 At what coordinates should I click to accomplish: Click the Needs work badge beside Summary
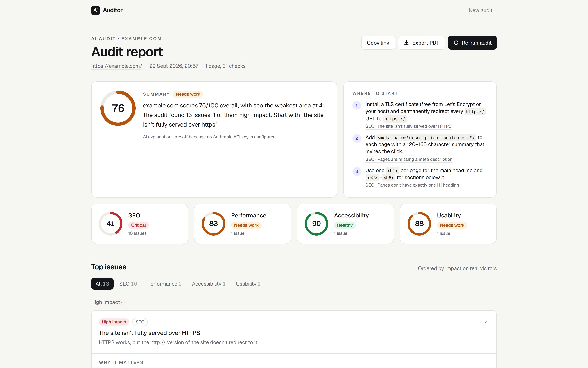click(188, 94)
